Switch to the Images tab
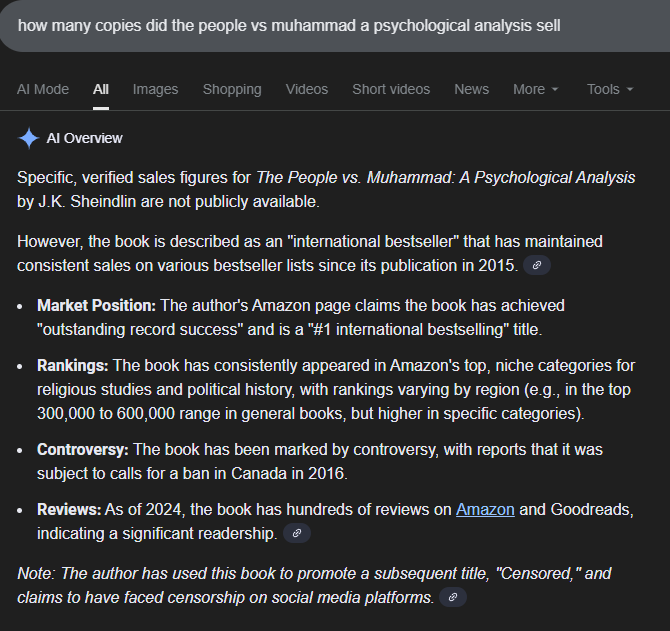Screen dimensions: 670x631 pyautogui.click(x=155, y=89)
